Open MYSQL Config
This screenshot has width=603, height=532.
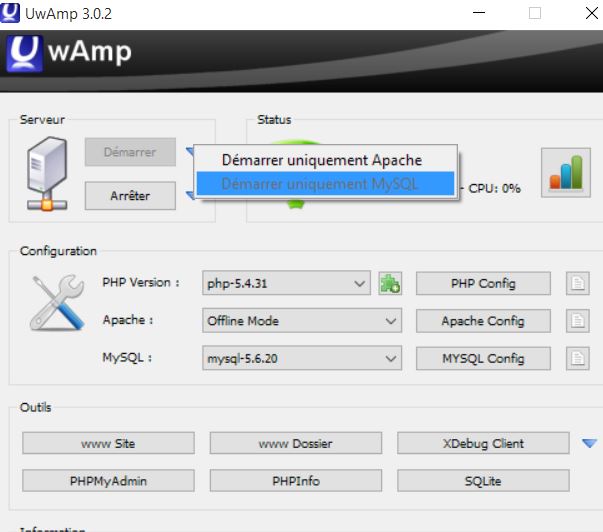[x=483, y=359]
